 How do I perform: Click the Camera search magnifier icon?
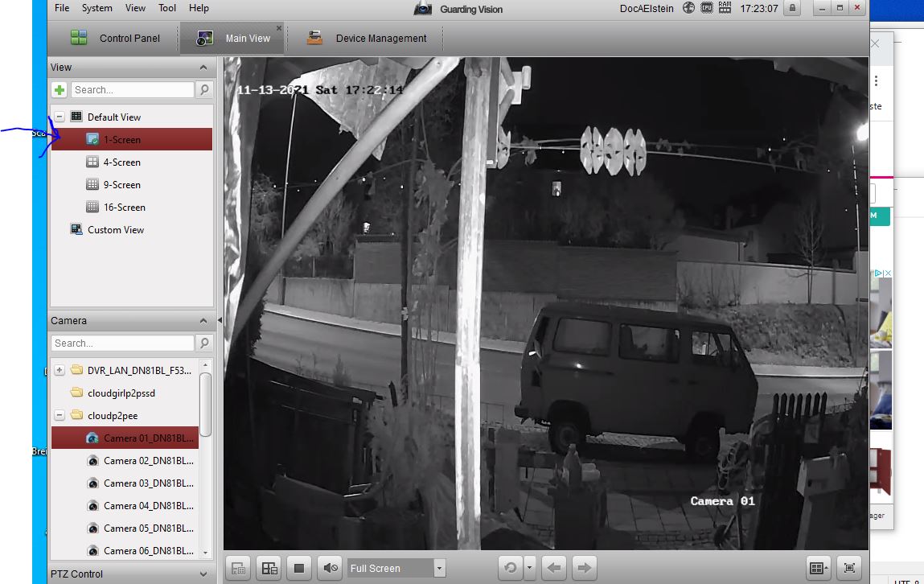click(204, 343)
